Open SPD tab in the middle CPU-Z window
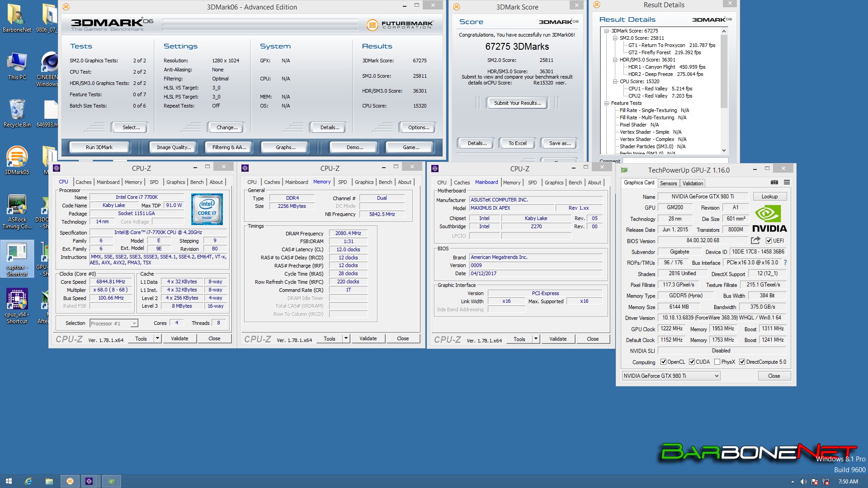The image size is (868, 488). (343, 182)
